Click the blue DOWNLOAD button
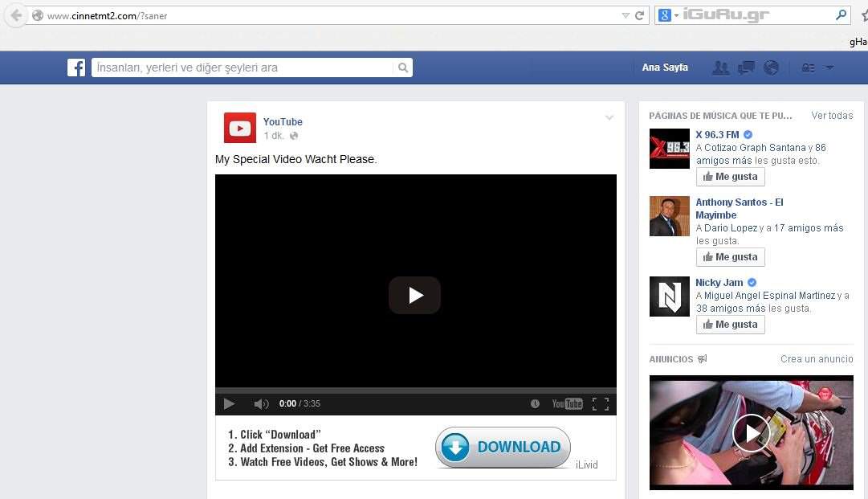Viewport: 868px width, 499px height. [x=503, y=448]
